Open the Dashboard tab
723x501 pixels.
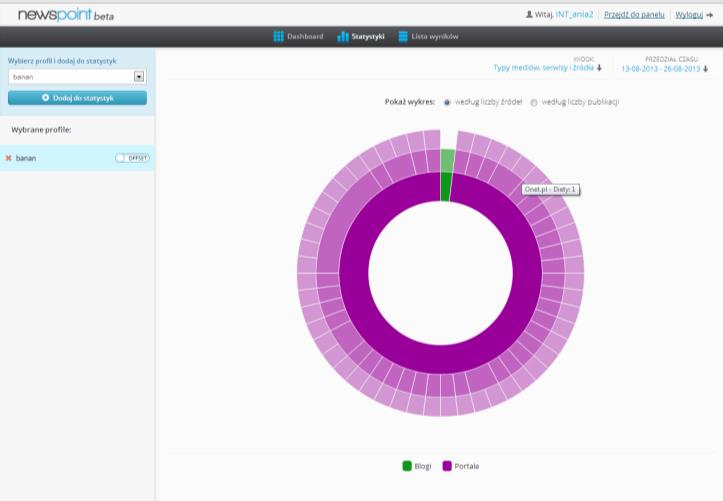pyautogui.click(x=298, y=36)
